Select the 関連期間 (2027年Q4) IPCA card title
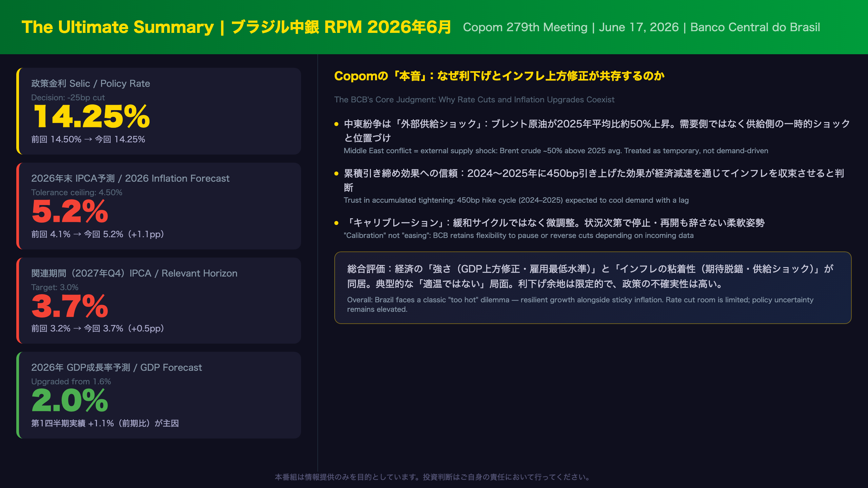The height and width of the screenshot is (488, 868). 134,273
